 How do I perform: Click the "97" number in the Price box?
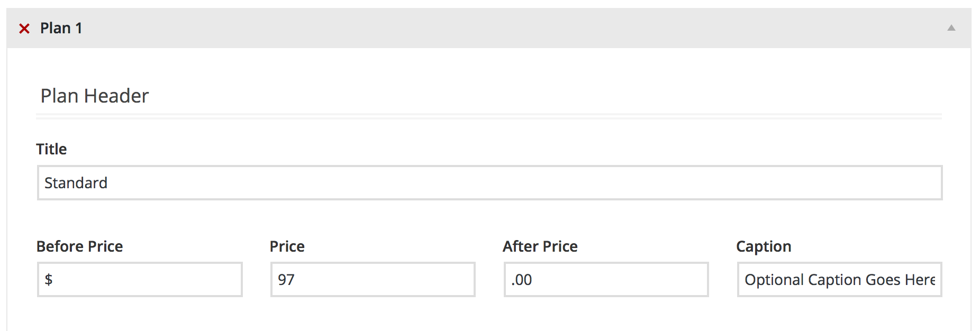[x=286, y=280]
